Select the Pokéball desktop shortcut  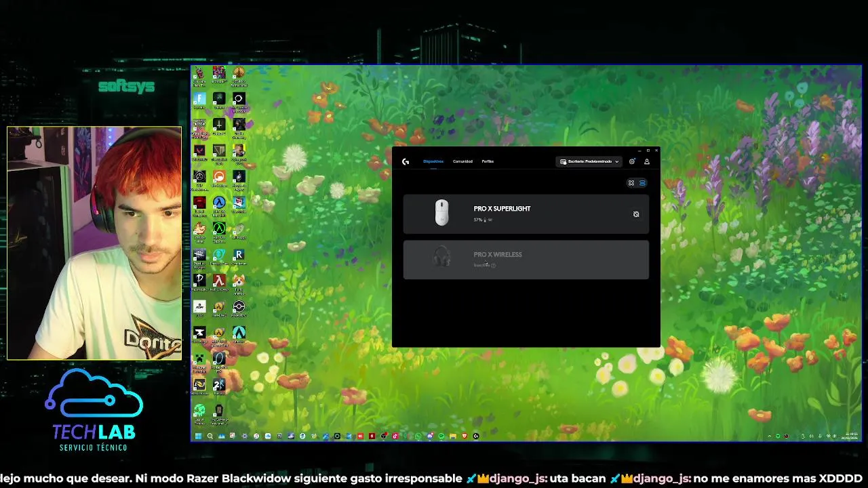[x=239, y=309]
